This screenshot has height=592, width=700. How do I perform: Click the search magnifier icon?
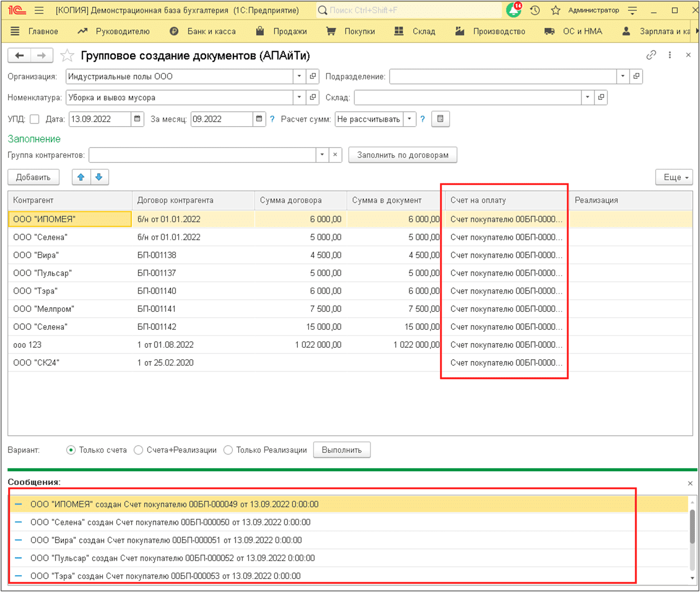(x=322, y=10)
